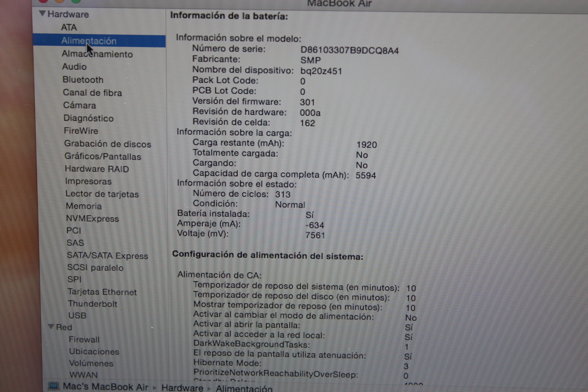Open the Thunderbolt entry
The image size is (588, 392).
point(92,304)
